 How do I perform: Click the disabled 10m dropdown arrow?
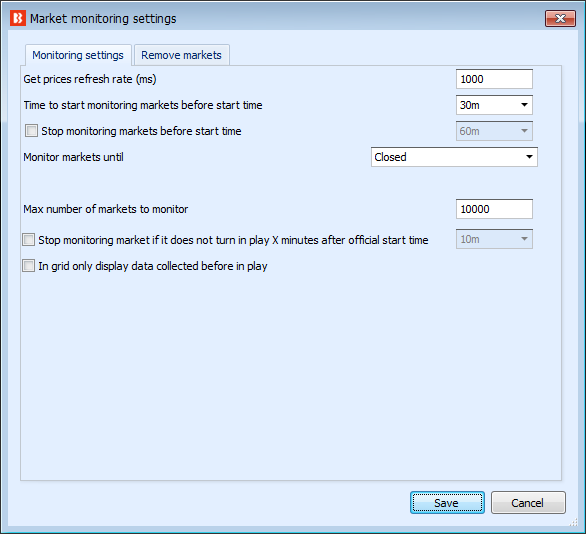524,239
